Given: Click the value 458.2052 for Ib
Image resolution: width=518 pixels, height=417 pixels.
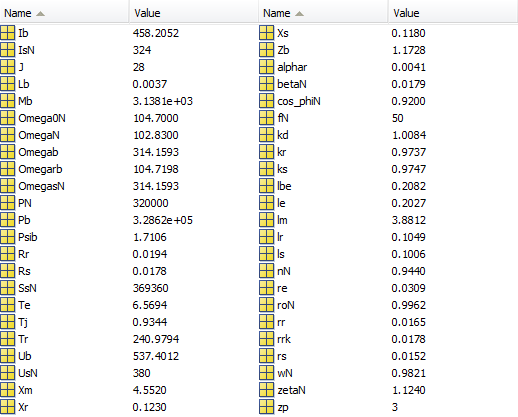Looking at the screenshot, I should (156, 33).
